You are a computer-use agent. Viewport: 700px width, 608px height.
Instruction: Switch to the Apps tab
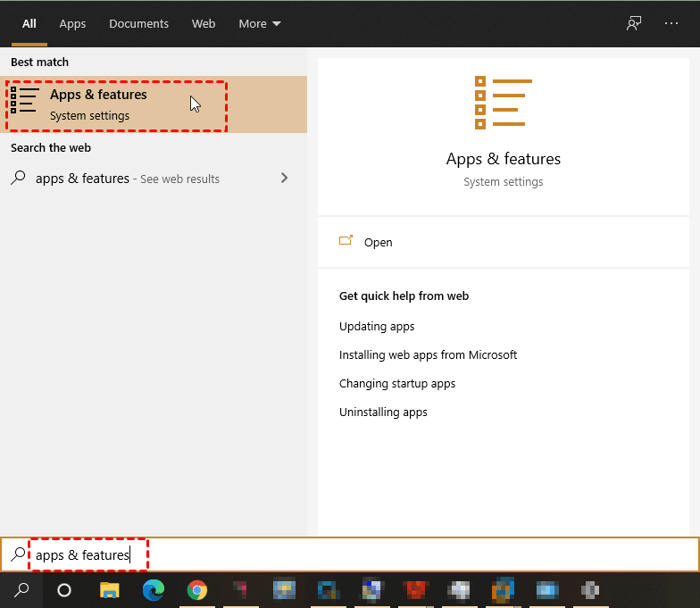72,24
